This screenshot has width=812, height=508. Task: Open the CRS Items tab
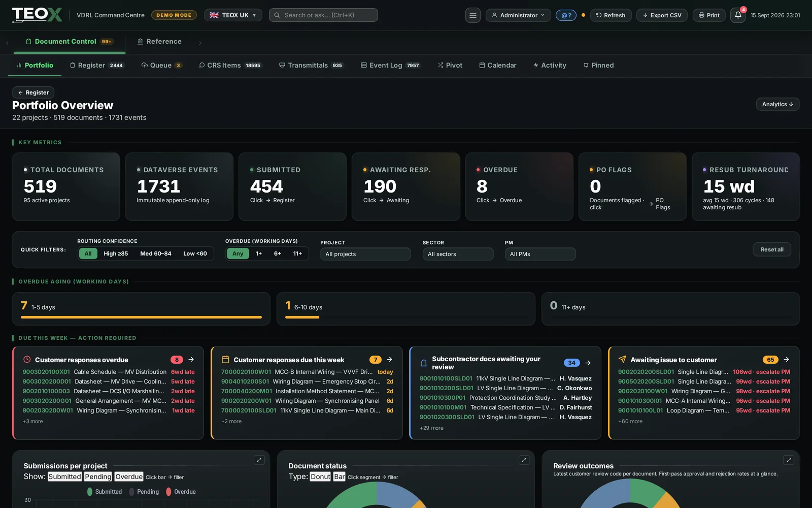[230, 65]
